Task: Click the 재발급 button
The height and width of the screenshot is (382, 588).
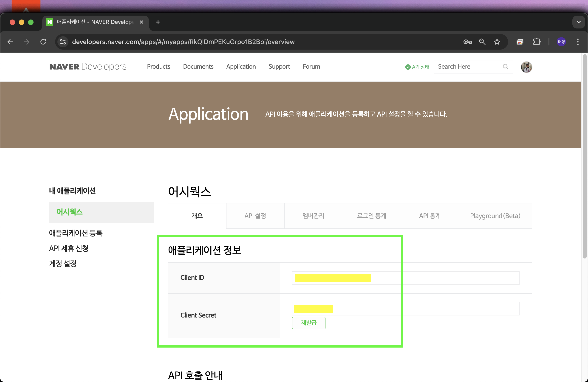Action: click(308, 323)
